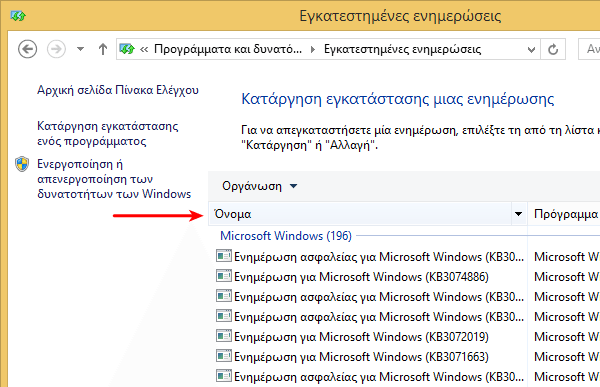Open Ενεργοποίηση ή απενεργοποίηση δυνατοτήτων Windows link
This screenshot has width=600, height=387.
(x=114, y=179)
